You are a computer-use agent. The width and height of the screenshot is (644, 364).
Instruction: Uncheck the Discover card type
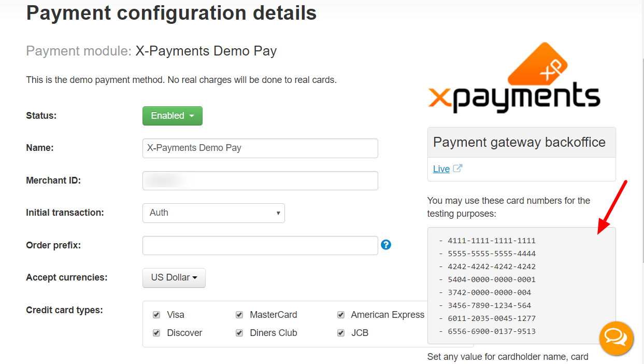[x=156, y=333]
